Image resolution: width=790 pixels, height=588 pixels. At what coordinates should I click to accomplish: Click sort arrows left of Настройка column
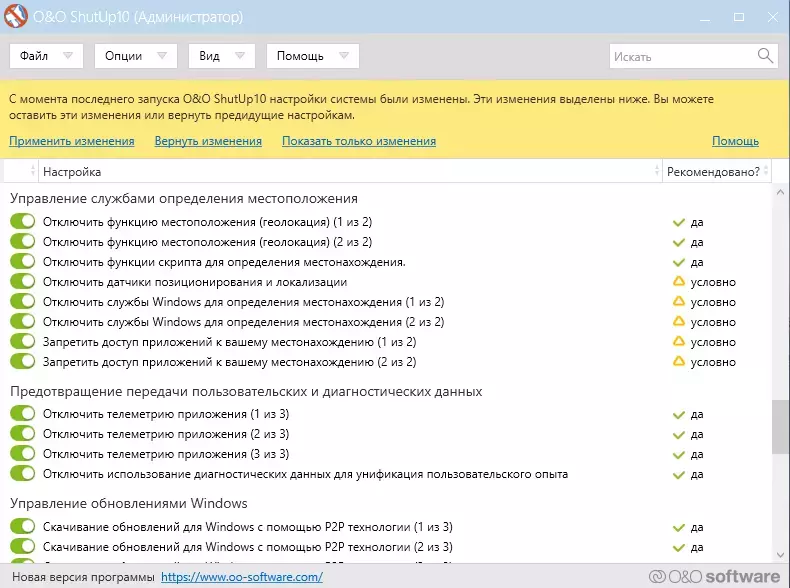[33, 171]
